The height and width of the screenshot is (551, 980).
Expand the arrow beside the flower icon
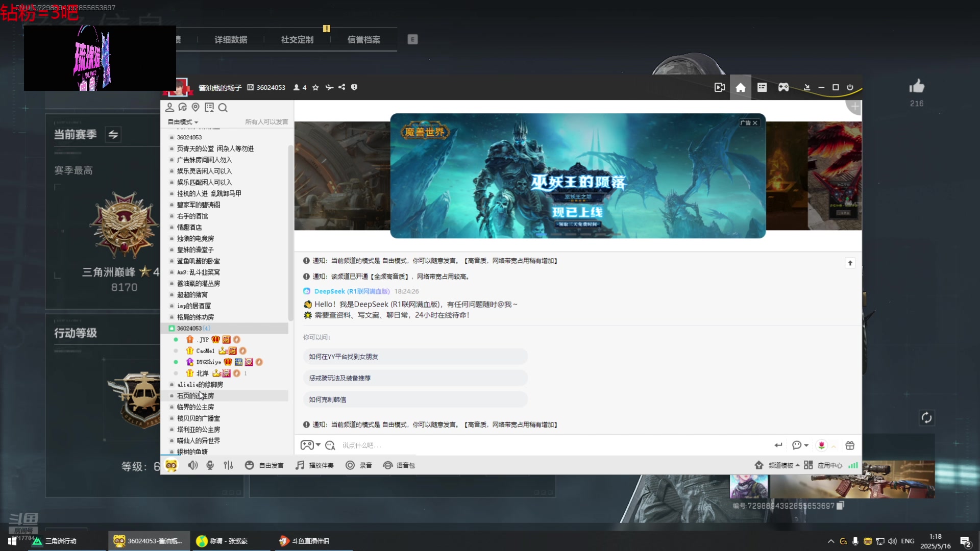(x=834, y=446)
